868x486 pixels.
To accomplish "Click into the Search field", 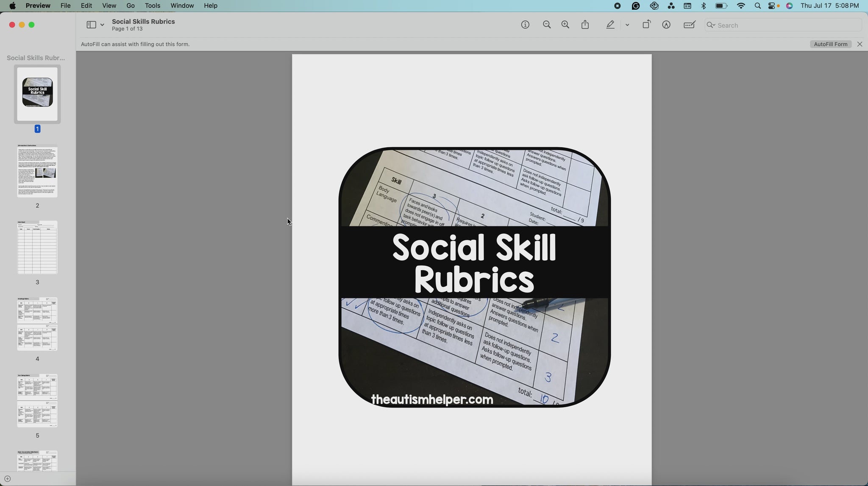I will click(784, 25).
